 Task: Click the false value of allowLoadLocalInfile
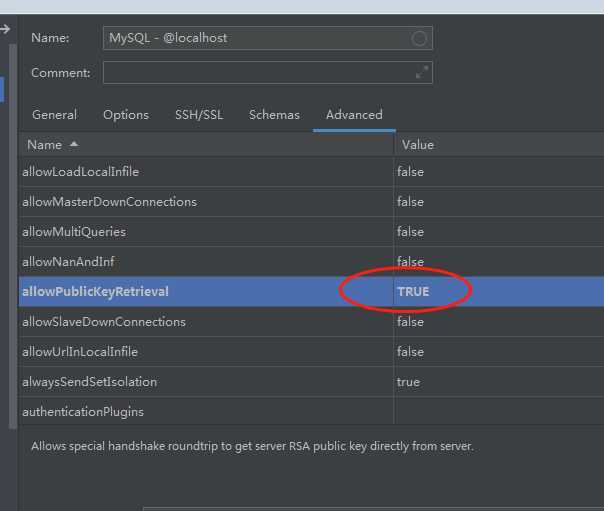click(410, 172)
